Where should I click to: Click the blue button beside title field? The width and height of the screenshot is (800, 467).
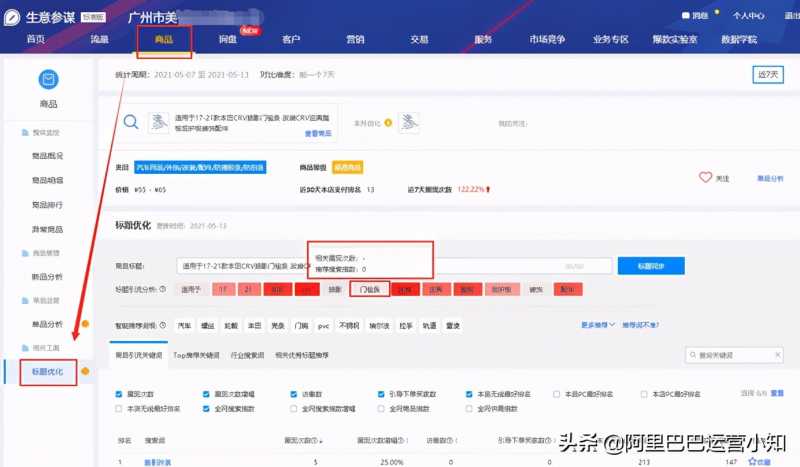pyautogui.click(x=651, y=266)
